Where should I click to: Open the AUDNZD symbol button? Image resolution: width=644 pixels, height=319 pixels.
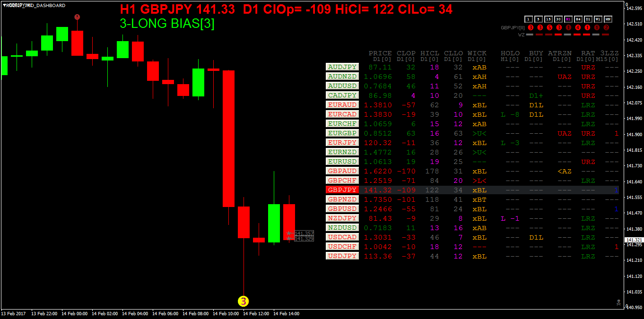point(342,77)
